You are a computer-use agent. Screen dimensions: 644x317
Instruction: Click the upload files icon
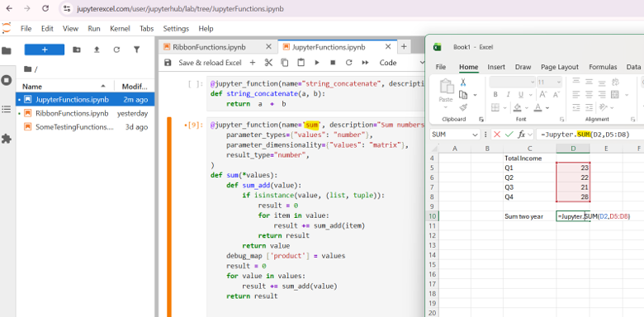point(97,50)
